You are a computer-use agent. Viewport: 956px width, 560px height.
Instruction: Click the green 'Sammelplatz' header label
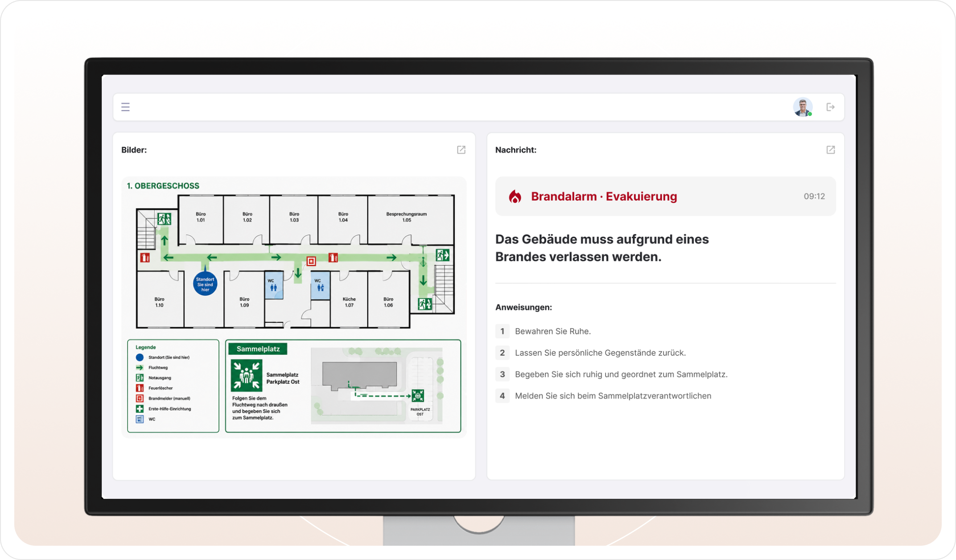(x=258, y=349)
